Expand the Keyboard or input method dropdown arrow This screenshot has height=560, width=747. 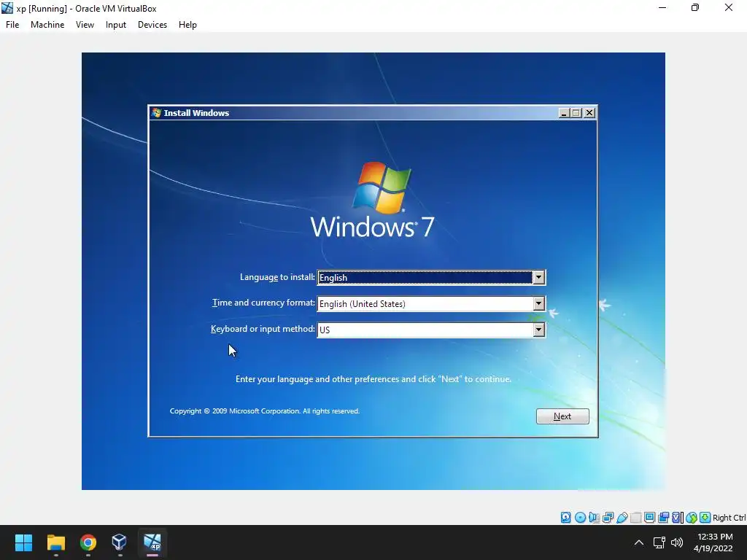click(539, 330)
